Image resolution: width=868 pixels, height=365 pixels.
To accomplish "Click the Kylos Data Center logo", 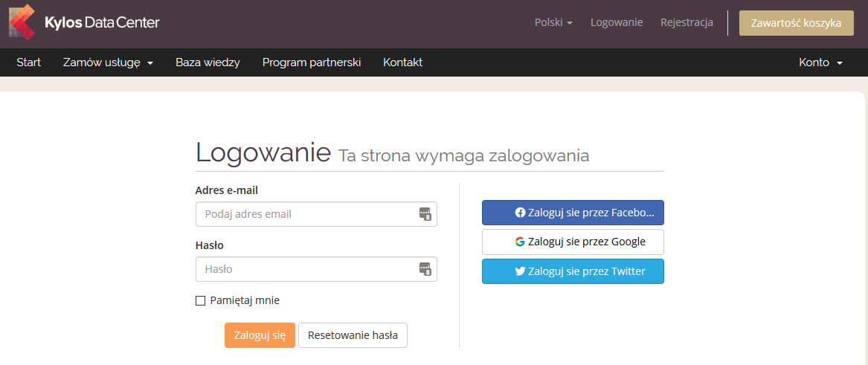I will (x=84, y=23).
